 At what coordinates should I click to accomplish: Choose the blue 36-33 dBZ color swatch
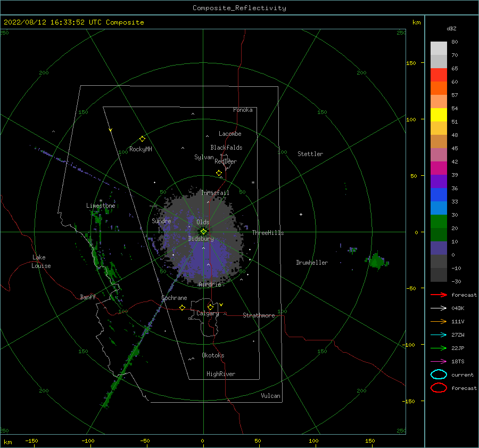pos(439,194)
